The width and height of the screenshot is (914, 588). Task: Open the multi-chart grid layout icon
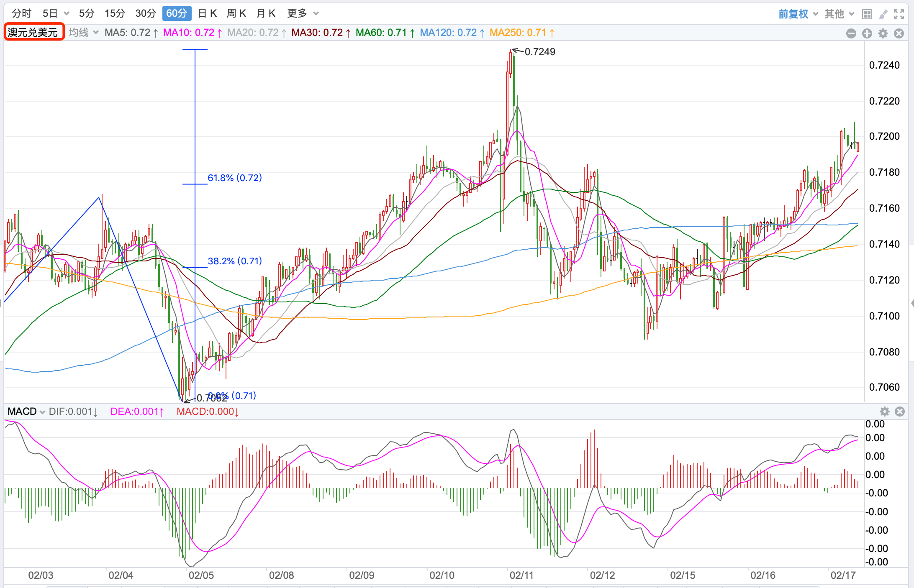tap(867, 14)
